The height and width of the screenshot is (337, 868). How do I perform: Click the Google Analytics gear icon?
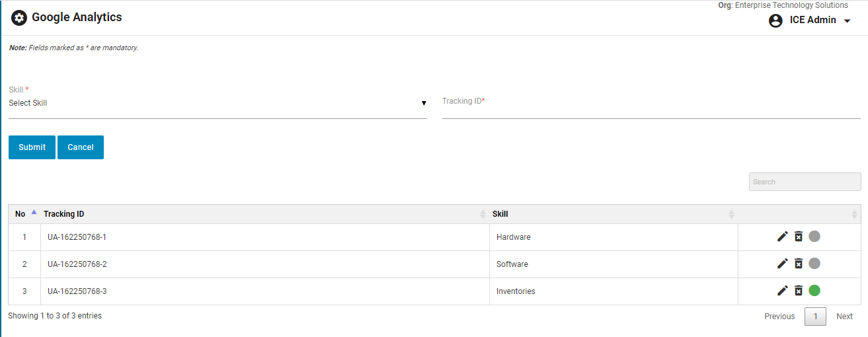pyautogui.click(x=19, y=18)
